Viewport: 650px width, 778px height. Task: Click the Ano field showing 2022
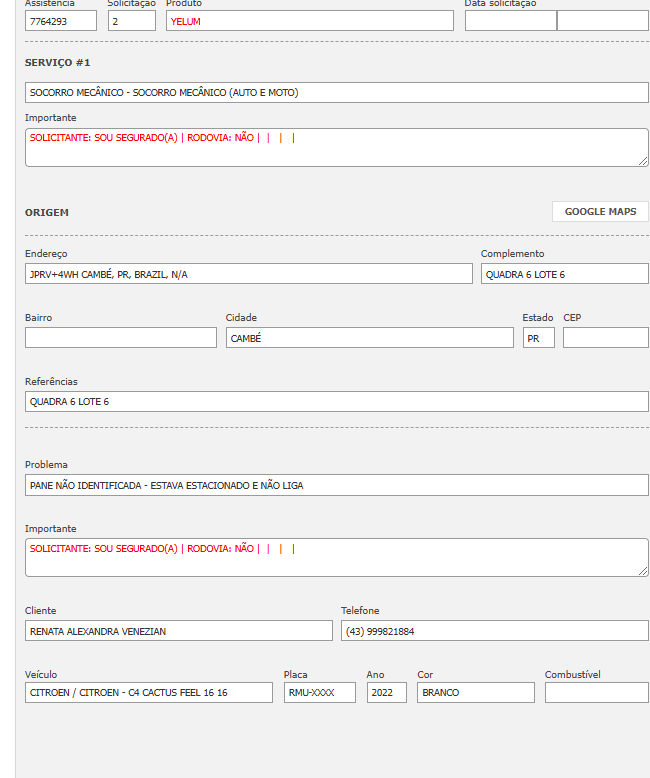[387, 693]
